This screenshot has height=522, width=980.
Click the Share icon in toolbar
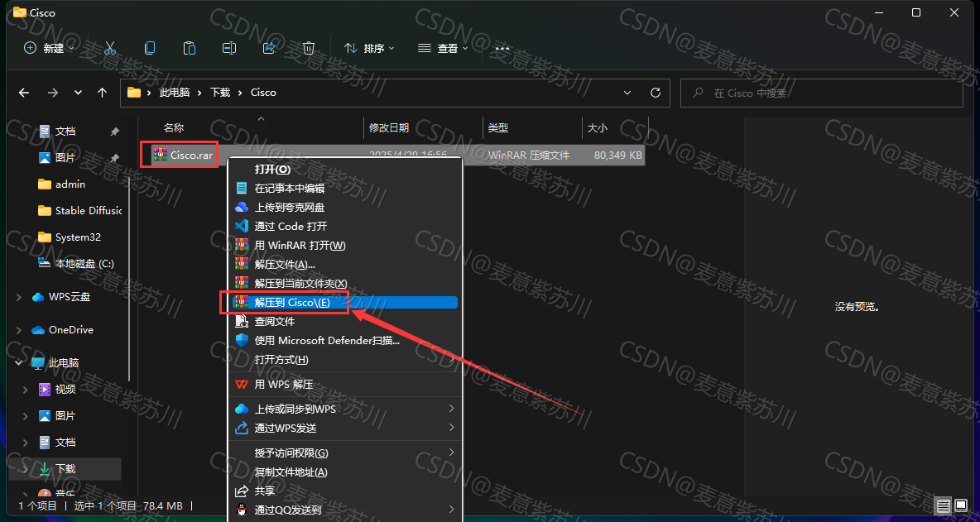(x=269, y=48)
